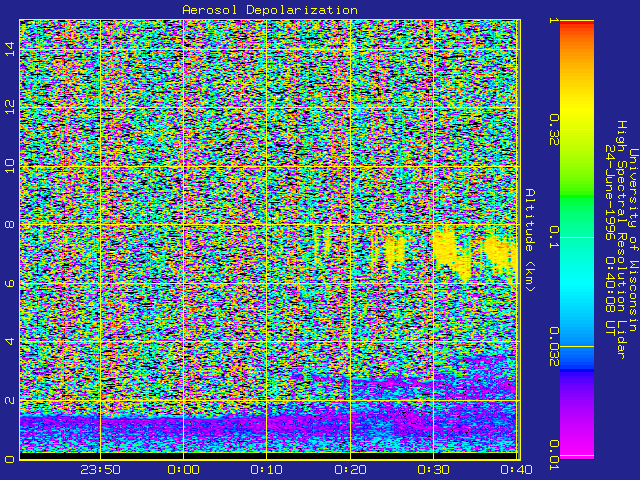The image size is (640, 480).
Task: Click the altitude tick label 8
Action: coord(9,224)
